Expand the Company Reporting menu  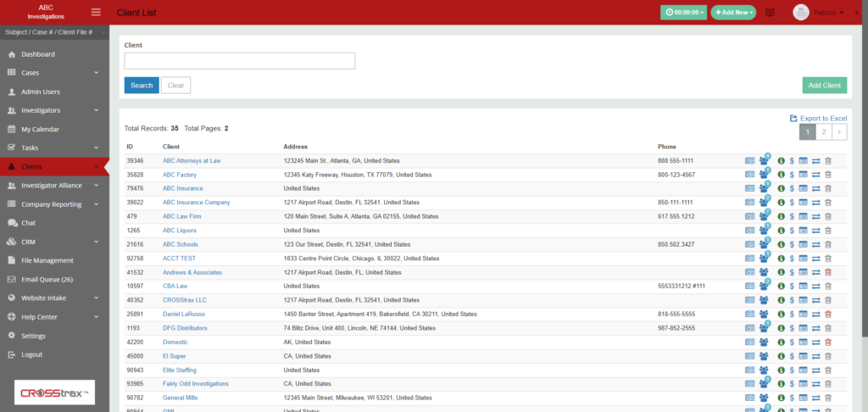coord(54,204)
